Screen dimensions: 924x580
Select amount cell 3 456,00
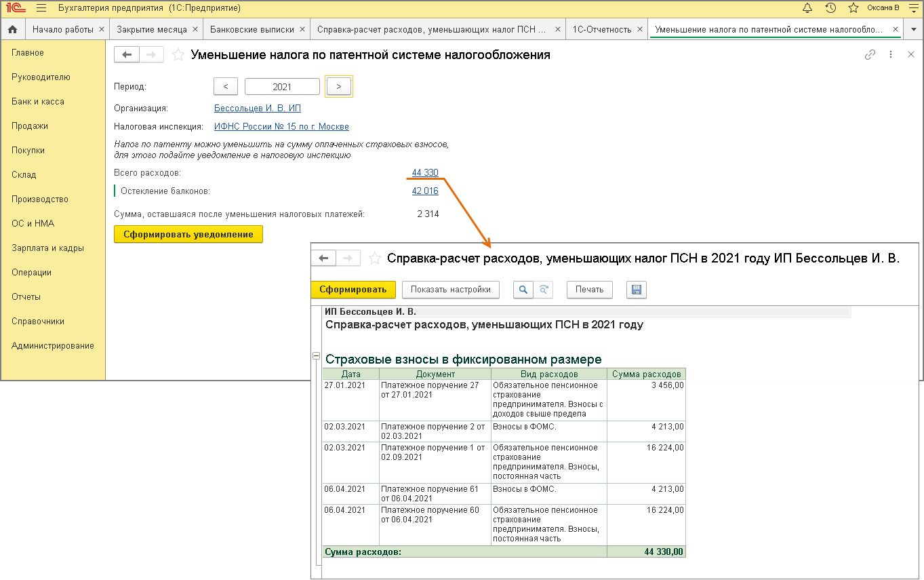click(646, 400)
